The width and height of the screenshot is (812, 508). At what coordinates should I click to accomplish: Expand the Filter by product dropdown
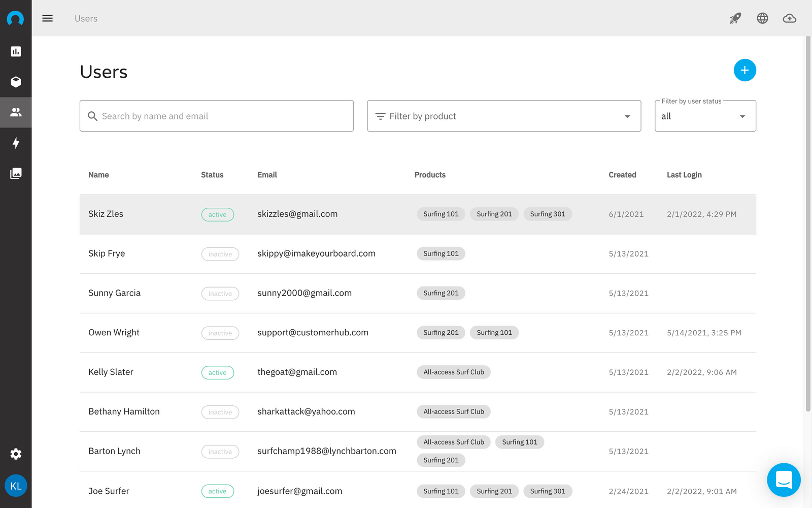pos(503,116)
